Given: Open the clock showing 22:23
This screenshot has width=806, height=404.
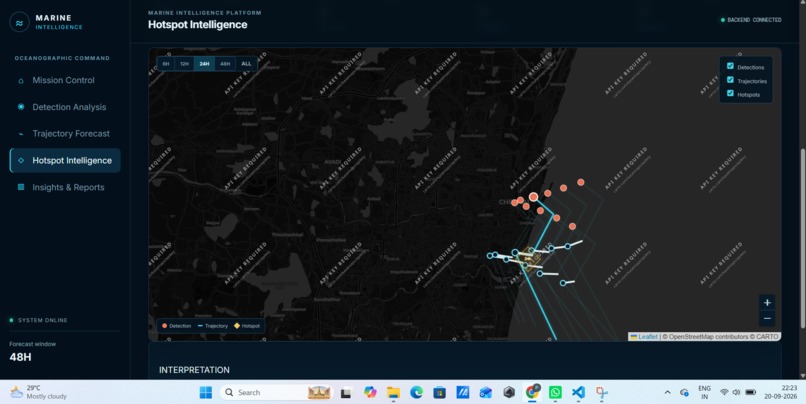Looking at the screenshot, I should click(x=781, y=392).
